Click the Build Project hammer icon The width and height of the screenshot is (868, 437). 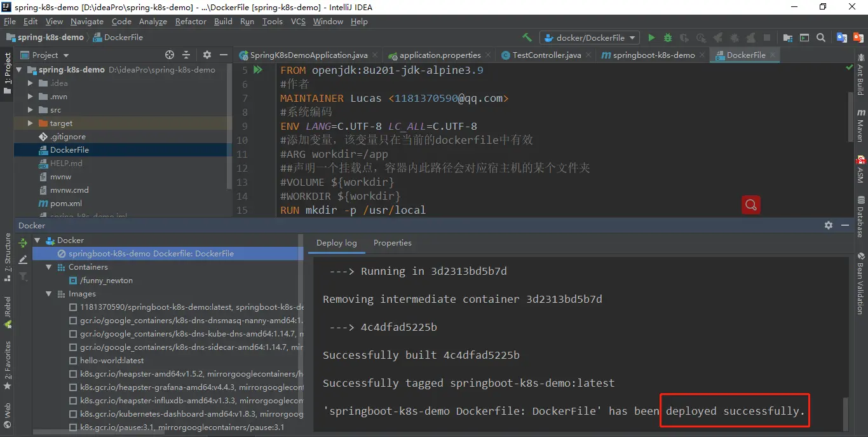pos(527,38)
